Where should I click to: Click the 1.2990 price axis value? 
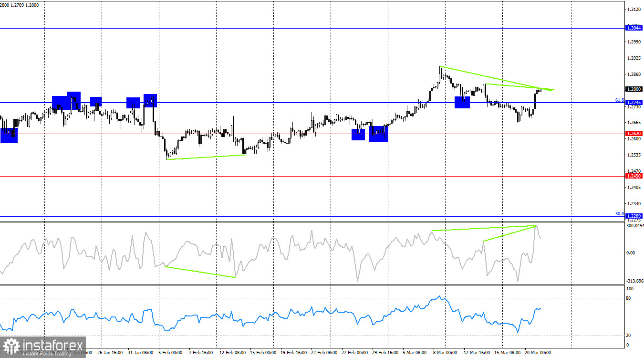click(x=634, y=42)
